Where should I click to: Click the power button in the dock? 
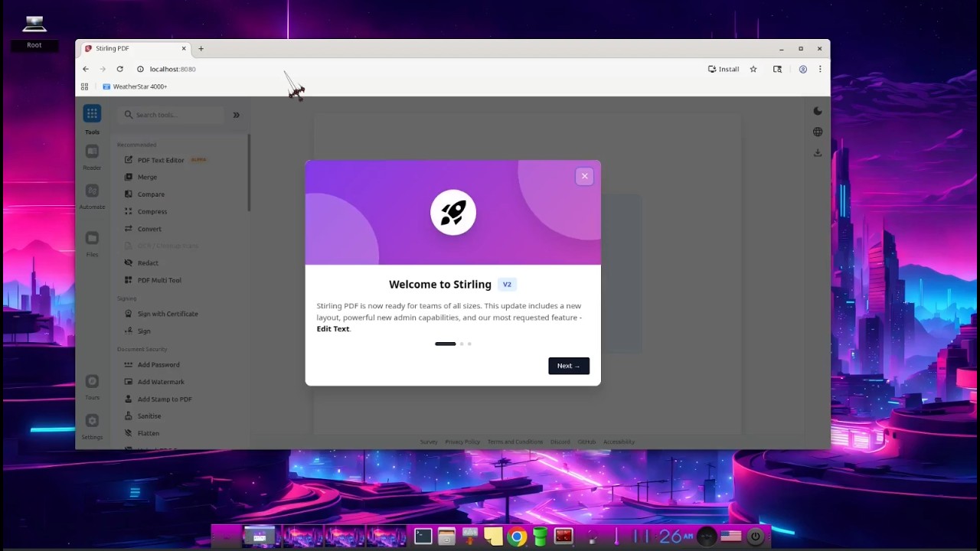[x=756, y=536]
